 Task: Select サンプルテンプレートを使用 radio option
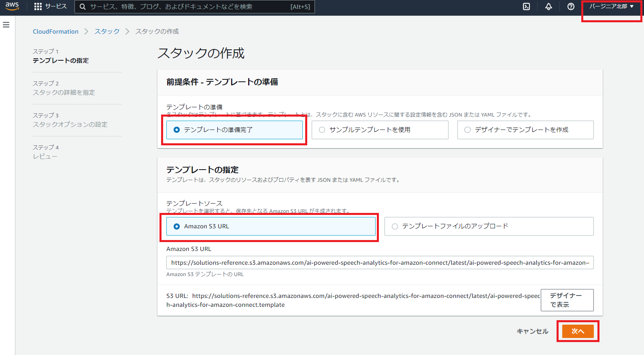[380, 130]
